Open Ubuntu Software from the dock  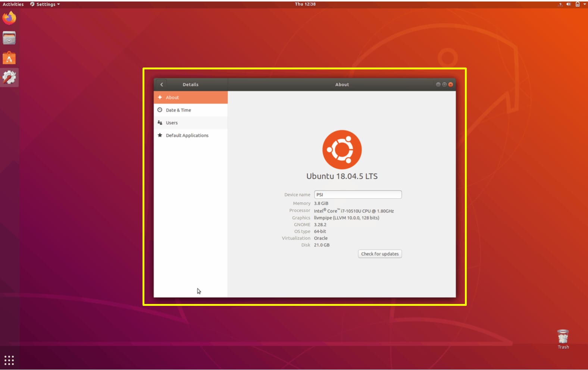(9, 58)
